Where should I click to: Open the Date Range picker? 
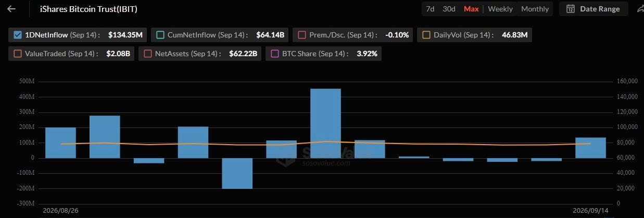(593, 9)
